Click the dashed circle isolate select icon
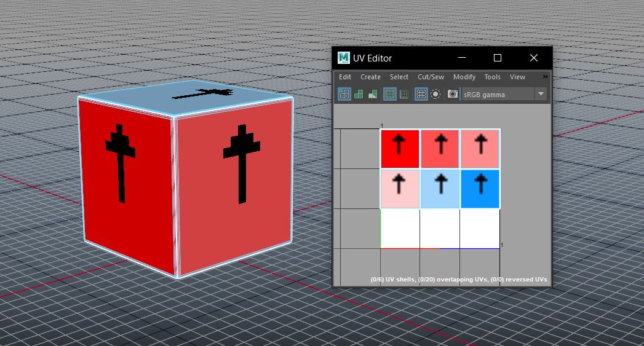Image resolution: width=644 pixels, height=346 pixels. click(x=435, y=95)
